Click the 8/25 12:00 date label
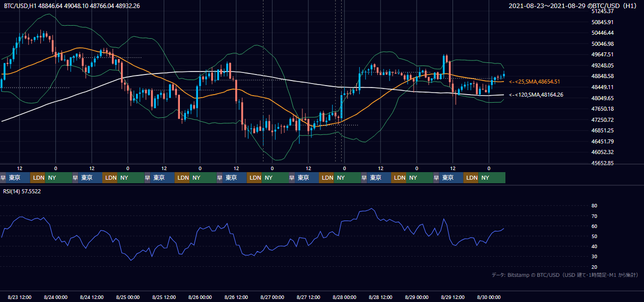Viewport: 644px width, 302px height. click(164, 297)
